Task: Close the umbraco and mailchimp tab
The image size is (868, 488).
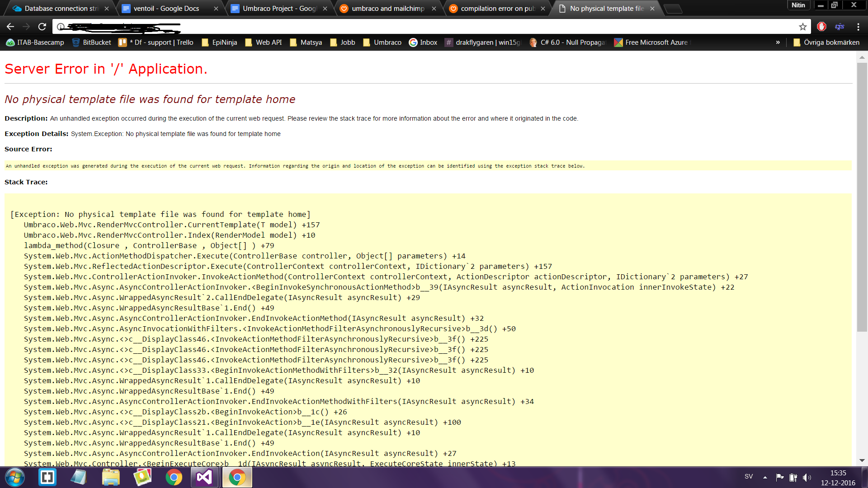Action: tap(434, 9)
